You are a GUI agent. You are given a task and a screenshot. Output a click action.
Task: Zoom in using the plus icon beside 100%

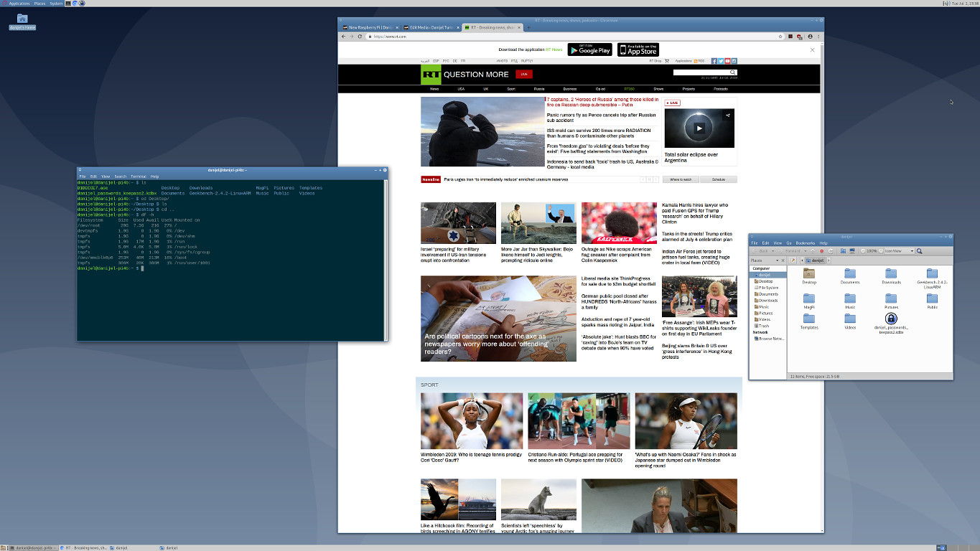pyautogui.click(x=881, y=251)
